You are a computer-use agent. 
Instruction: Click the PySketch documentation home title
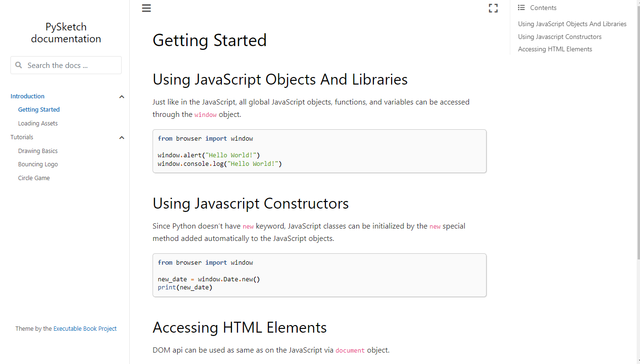(x=66, y=33)
